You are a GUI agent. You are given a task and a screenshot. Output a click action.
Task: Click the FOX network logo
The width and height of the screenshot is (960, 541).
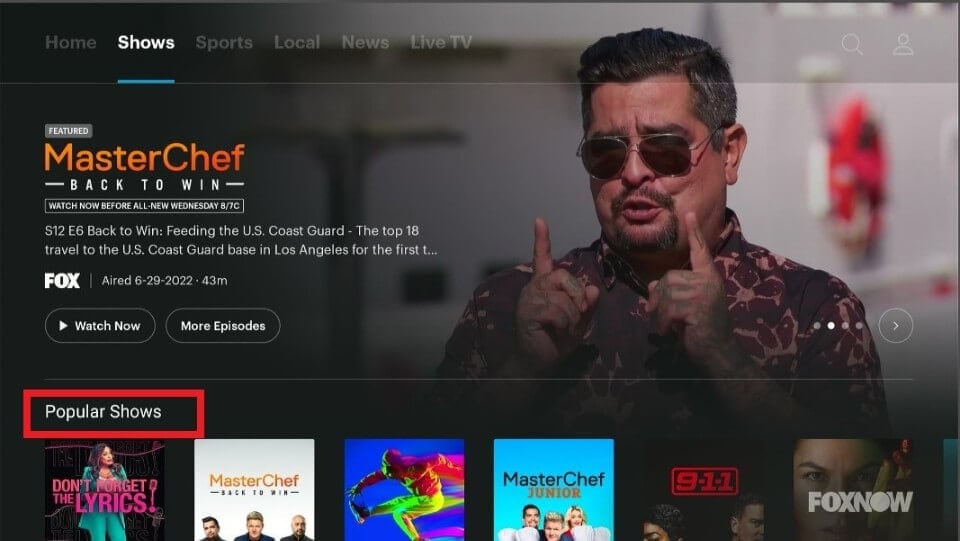62,280
